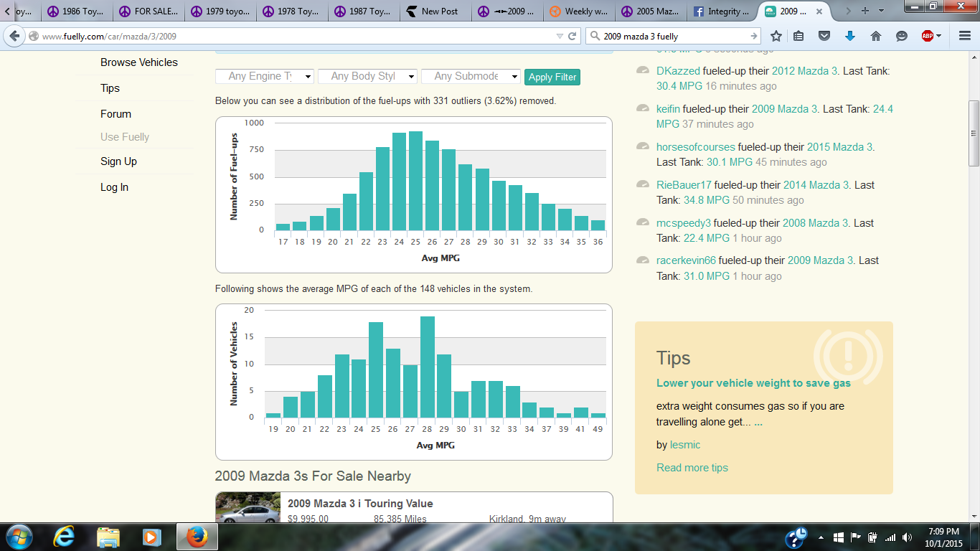Switch to the FOR SALE tab
980x551 pixels.
[x=149, y=11]
